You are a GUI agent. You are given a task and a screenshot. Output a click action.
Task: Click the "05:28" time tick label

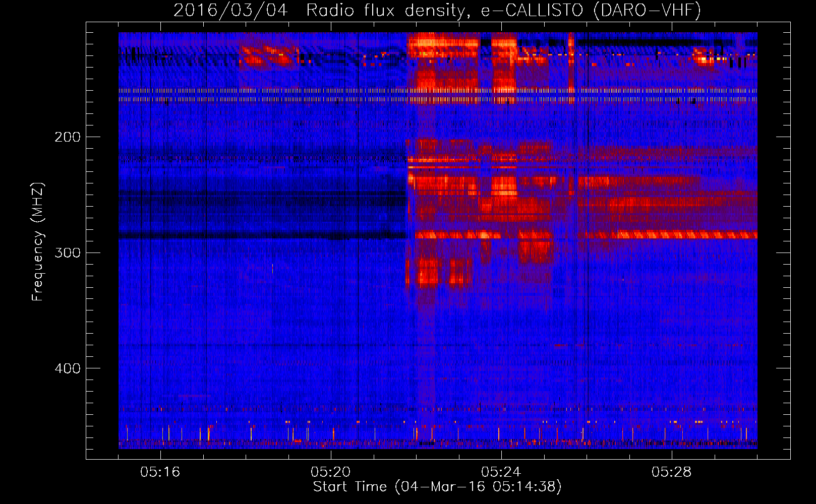tap(672, 472)
